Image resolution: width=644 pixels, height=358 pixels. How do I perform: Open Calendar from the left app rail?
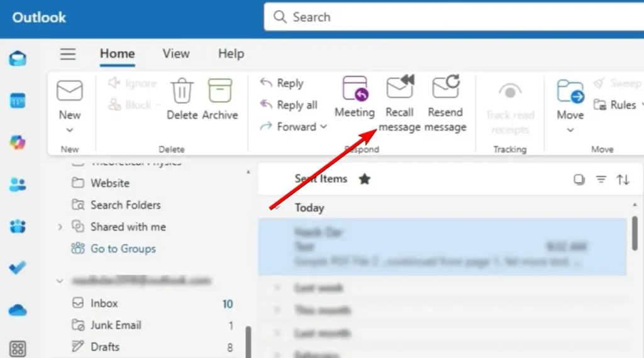pos(18,100)
